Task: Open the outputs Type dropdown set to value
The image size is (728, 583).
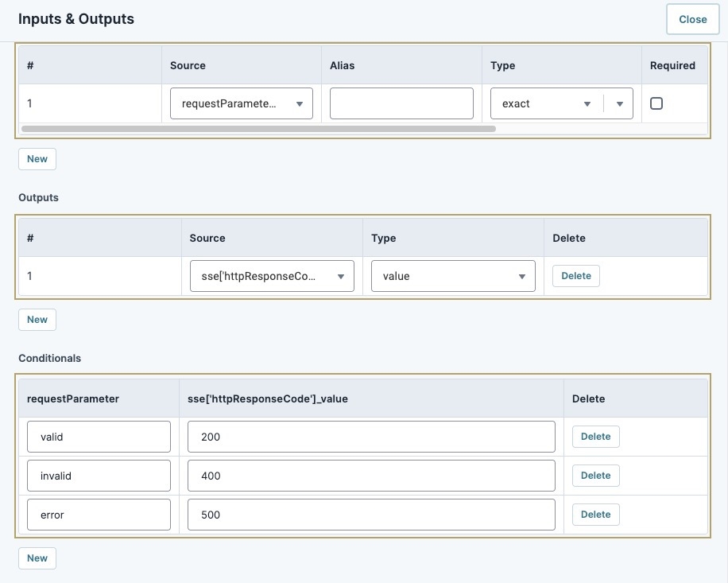Action: click(453, 276)
